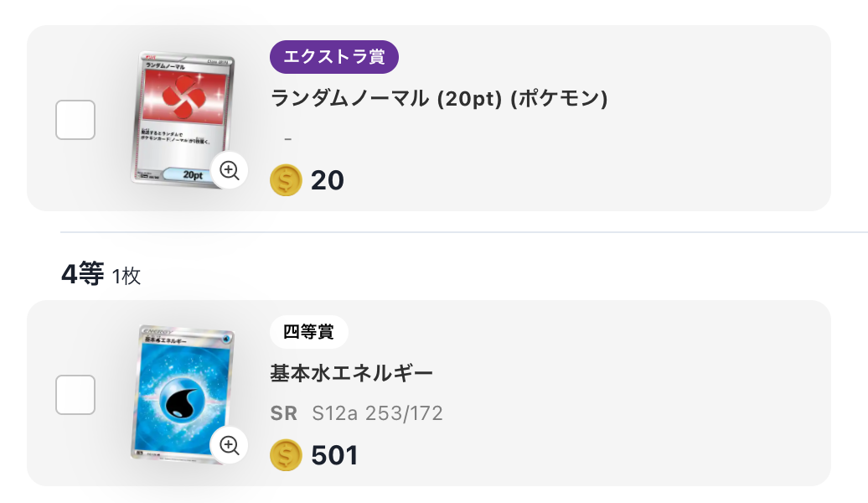Click the magnifier zoom icon on the ランダムノーマル card
Viewport: 868px width, 503px height.
tap(229, 170)
